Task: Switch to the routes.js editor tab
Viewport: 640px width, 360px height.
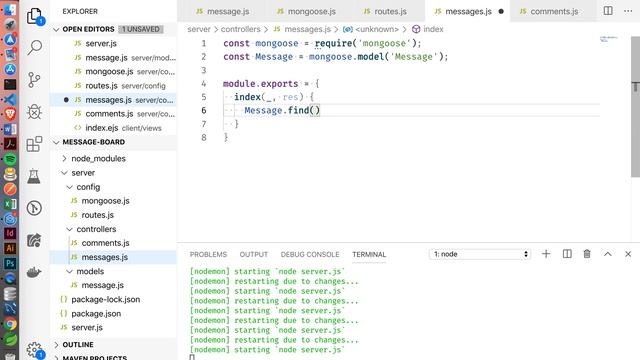Action: coord(385,11)
